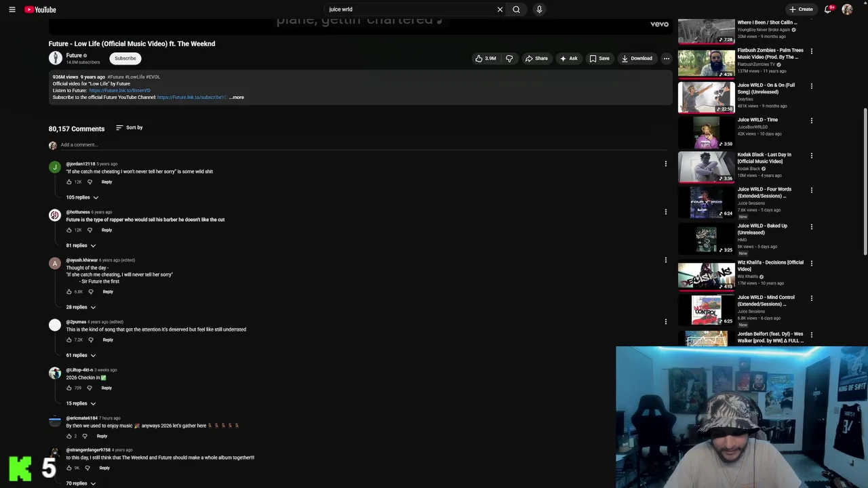
Task: Open Kodak Black Last Day In thumbnail
Action: 706,167
